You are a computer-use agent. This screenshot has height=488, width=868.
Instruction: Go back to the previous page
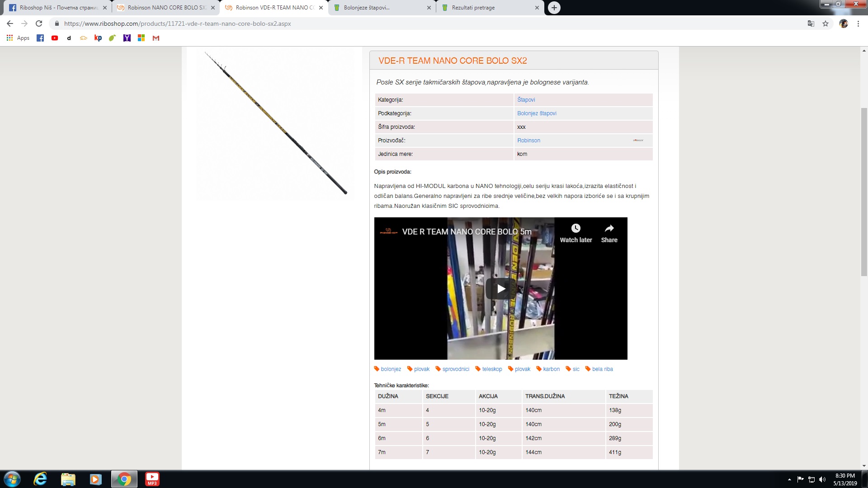point(10,23)
